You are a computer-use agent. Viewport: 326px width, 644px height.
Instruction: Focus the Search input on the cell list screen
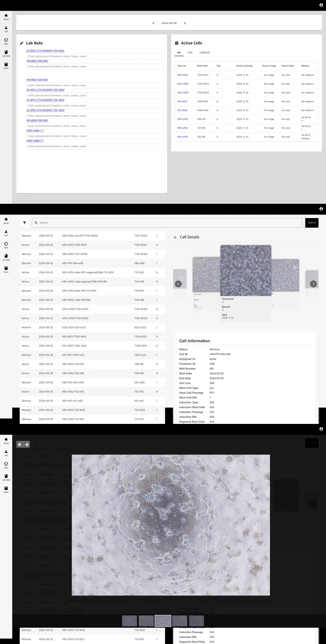click(167, 223)
